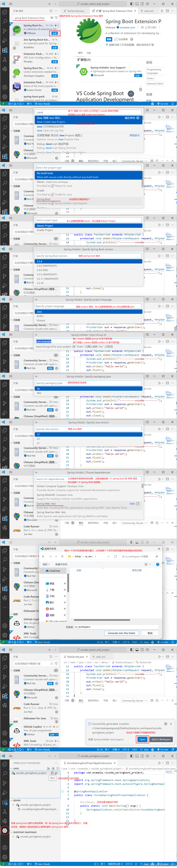Click the Linters category tag
This screenshot has height=868, width=177.
coord(150,78)
